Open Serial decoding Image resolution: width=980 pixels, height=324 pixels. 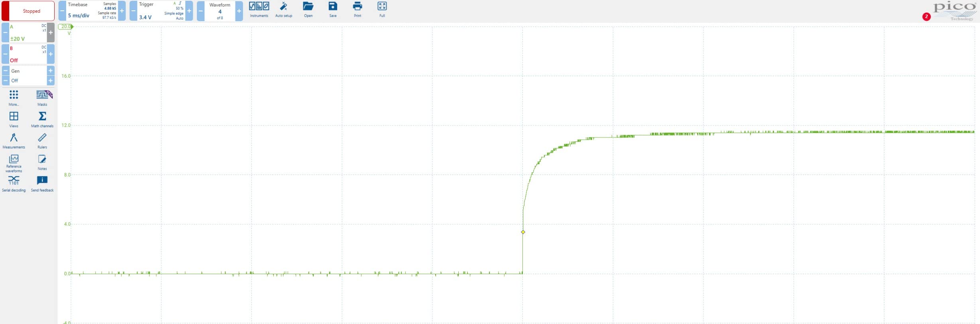tap(14, 184)
